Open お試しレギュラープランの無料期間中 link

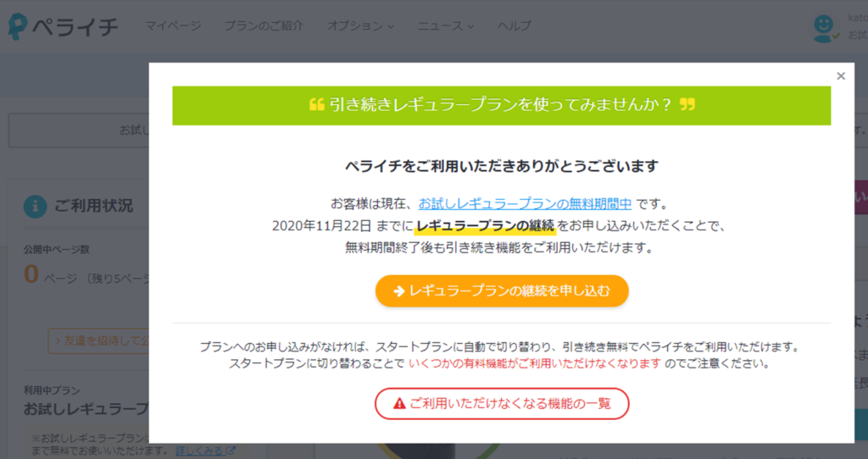click(525, 203)
